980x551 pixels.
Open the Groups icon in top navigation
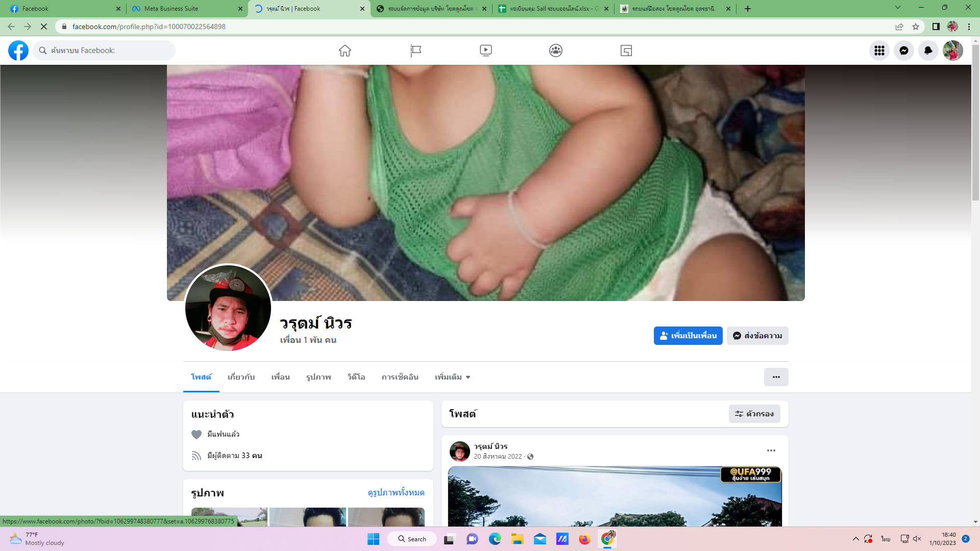[x=556, y=51]
